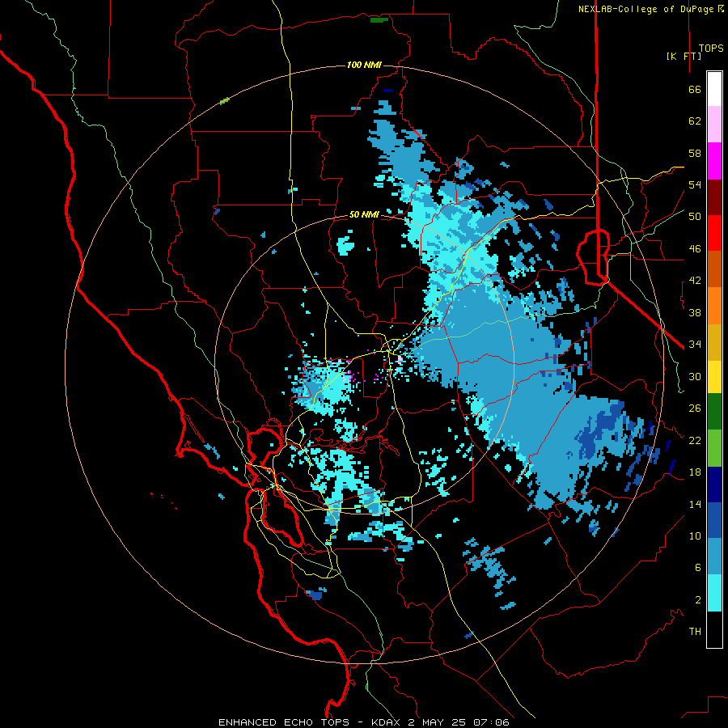728x728 pixels.
Task: Click the black TH legend swatch
Action: (714, 629)
